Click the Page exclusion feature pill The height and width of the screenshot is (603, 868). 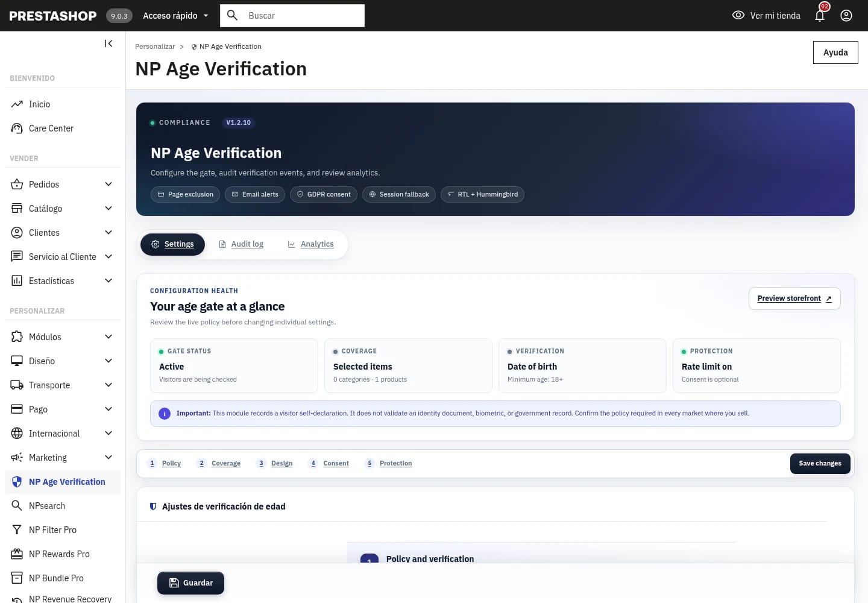(185, 194)
